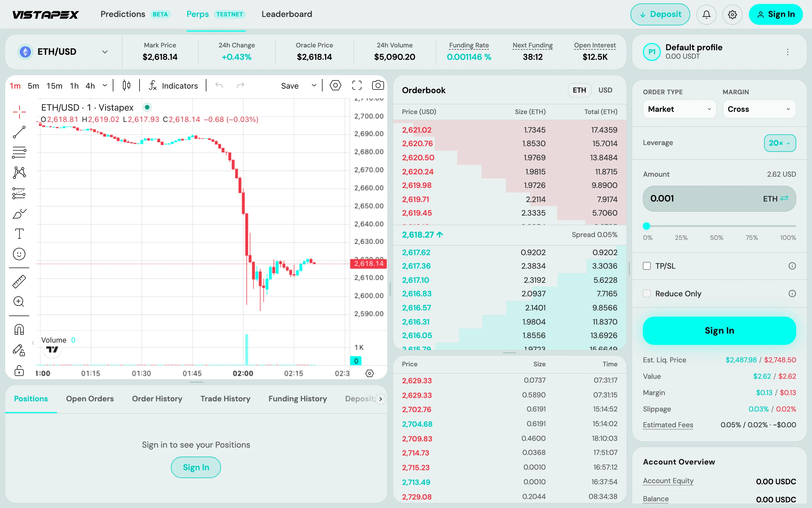The image size is (812, 508).
Task: Open the notifications bell
Action: coord(706,14)
